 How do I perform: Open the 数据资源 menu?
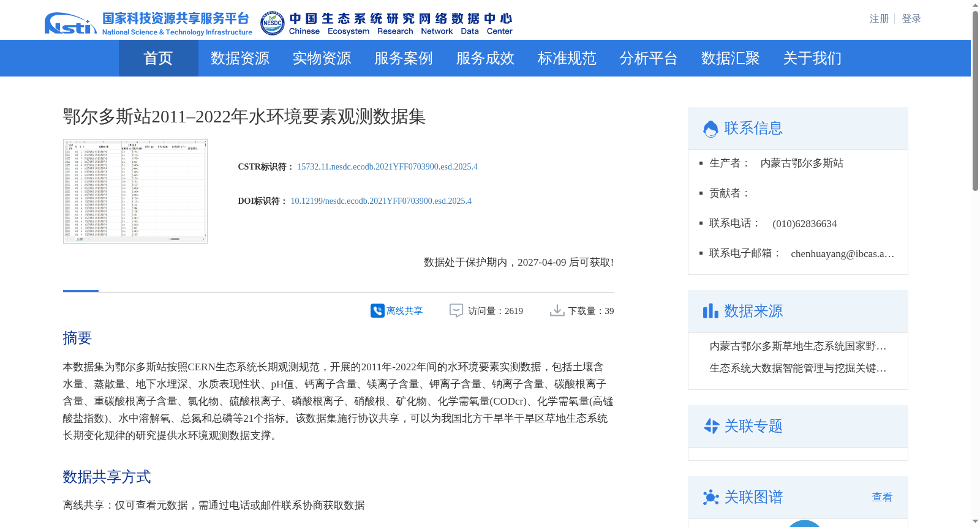pyautogui.click(x=239, y=58)
